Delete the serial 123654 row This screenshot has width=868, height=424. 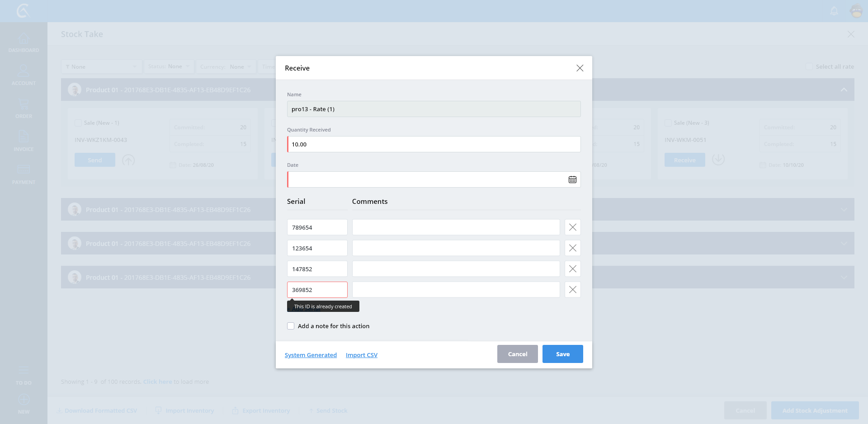pos(572,248)
